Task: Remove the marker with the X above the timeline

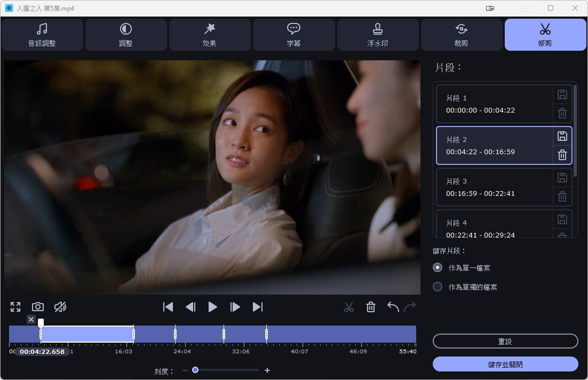Action: [x=31, y=320]
